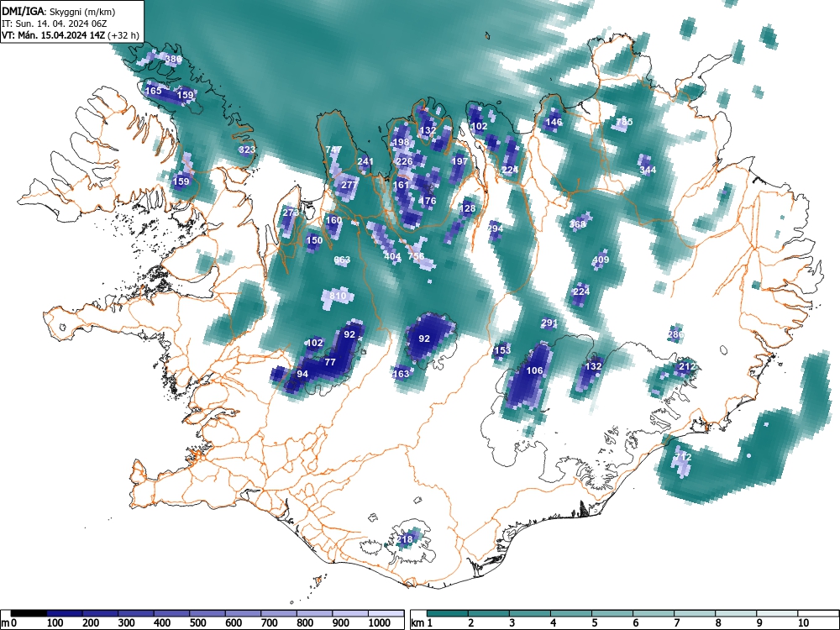Viewport: 840px width, 630px height.
Task: Select the pale lavender swatch labeled 1000
Action: point(386,613)
